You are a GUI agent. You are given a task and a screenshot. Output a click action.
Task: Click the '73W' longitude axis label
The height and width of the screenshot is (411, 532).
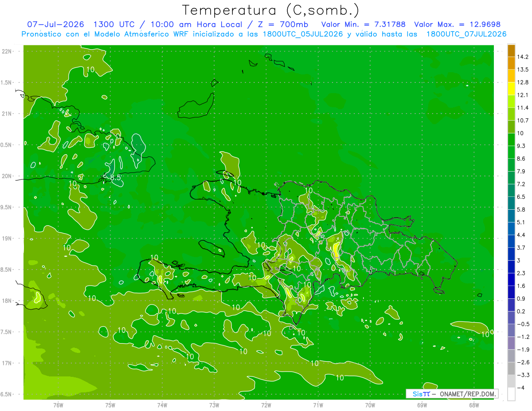click(214, 405)
